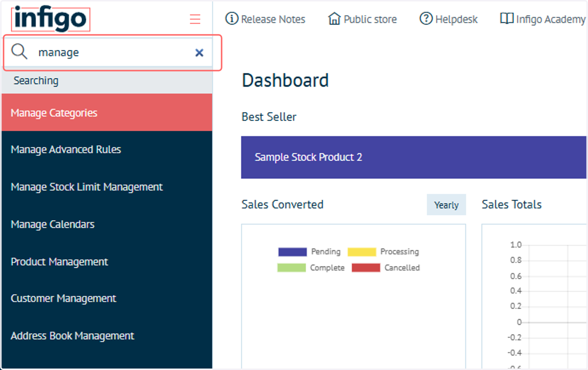
Task: Open Customer Management
Action: pyautogui.click(x=107, y=299)
